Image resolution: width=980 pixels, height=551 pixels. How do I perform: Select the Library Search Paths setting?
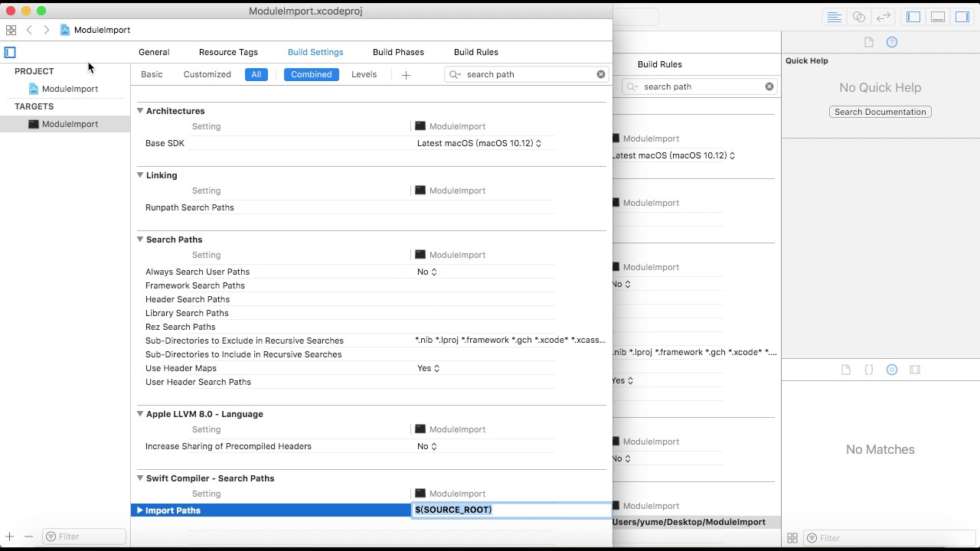pyautogui.click(x=187, y=313)
